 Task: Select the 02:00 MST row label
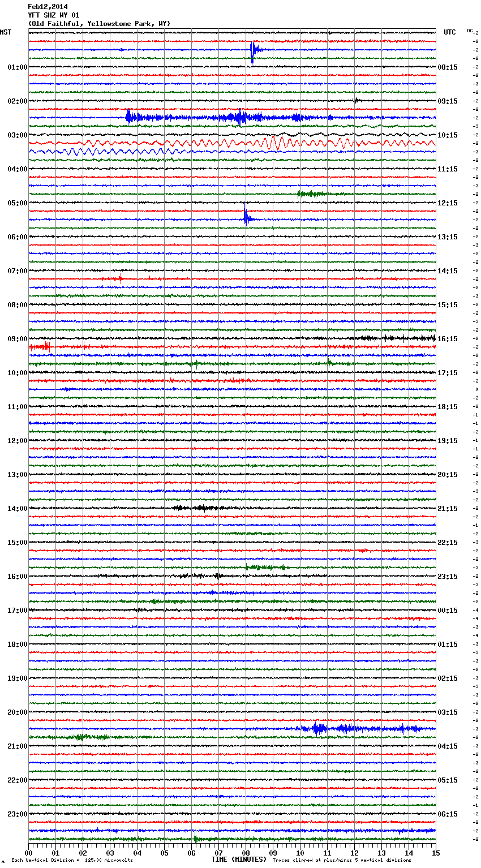18,101
